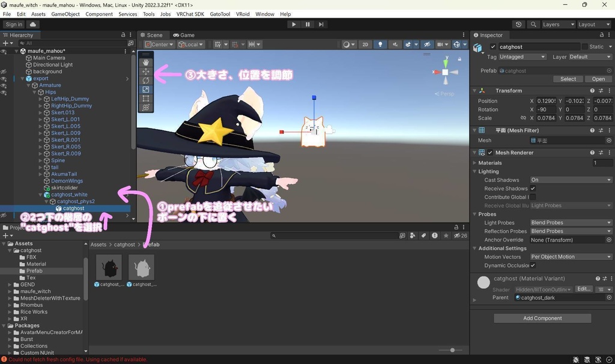Select the dark catghost prefab thumbnail
The height and width of the screenshot is (364, 615).
(x=108, y=267)
